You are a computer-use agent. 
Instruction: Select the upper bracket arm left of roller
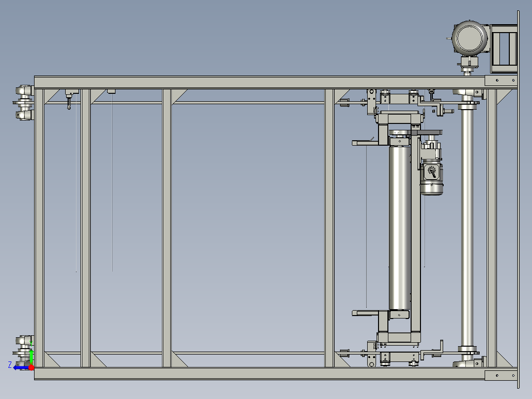pos(369,143)
